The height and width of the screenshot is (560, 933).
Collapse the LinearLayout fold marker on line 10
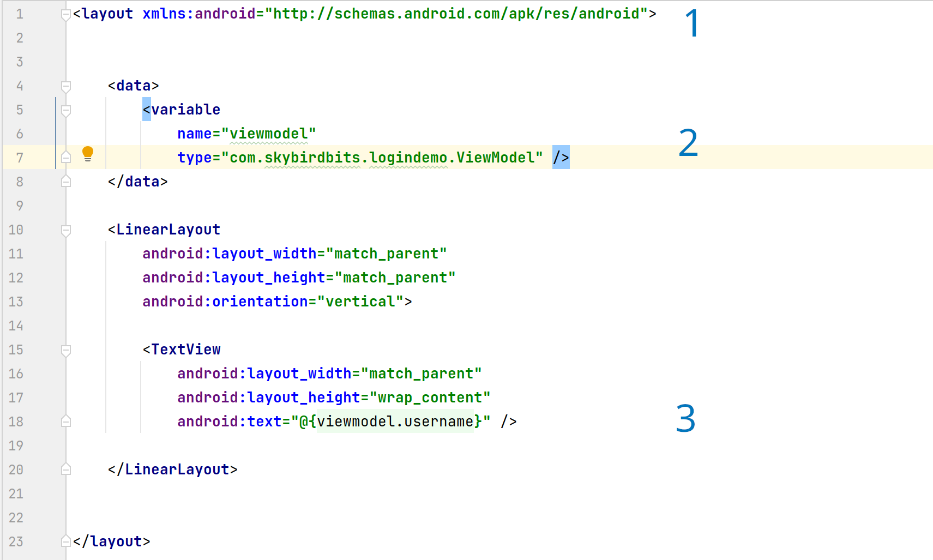pyautogui.click(x=65, y=230)
